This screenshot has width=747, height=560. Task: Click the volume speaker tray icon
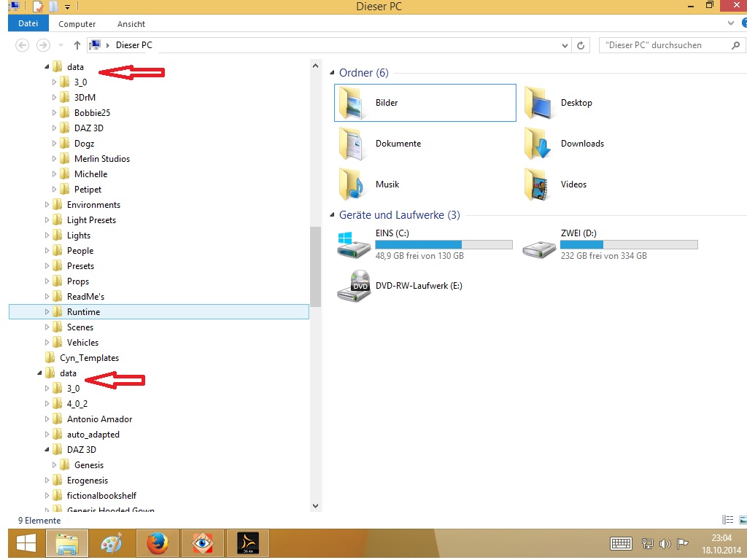[665, 543]
